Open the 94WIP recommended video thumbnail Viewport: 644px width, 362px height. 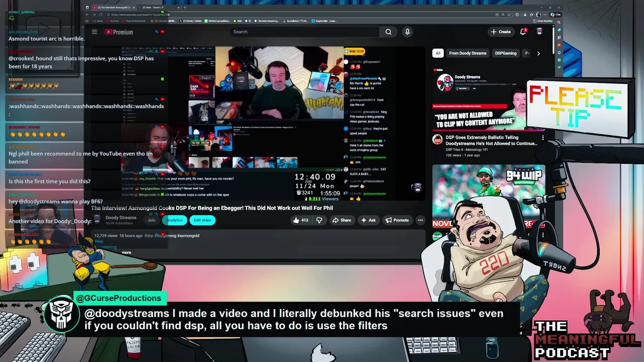[489, 196]
